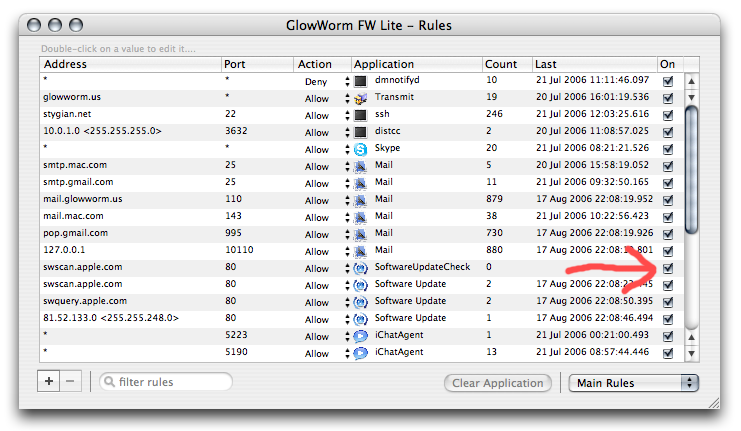Open Action popup for dmnotifyd Deny rule
Image resolution: width=741 pixels, height=431 pixels.
coord(347,81)
